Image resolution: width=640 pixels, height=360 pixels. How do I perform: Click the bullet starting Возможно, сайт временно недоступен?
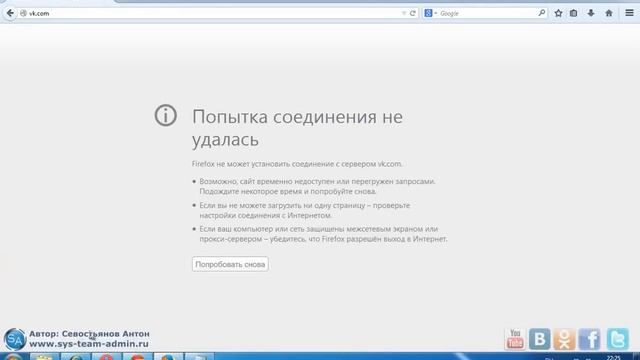tap(317, 186)
